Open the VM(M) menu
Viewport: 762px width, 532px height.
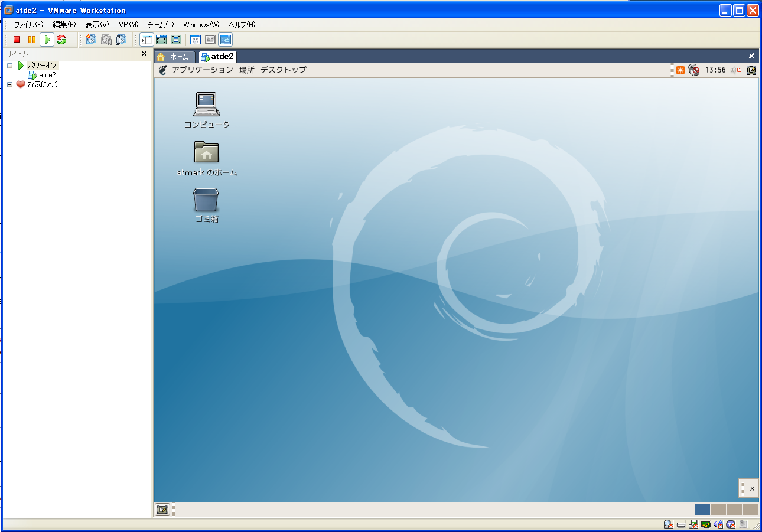128,25
